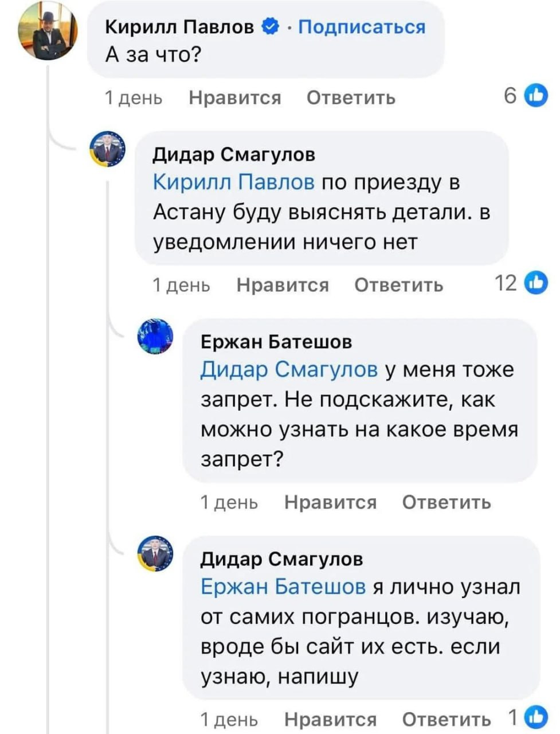Like Ержан Батешов's comment about запрет
Viewport: 560px width, 734px height.
tap(331, 502)
